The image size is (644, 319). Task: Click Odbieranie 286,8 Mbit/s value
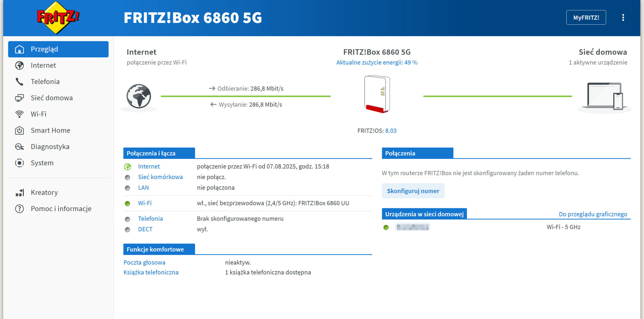point(267,89)
